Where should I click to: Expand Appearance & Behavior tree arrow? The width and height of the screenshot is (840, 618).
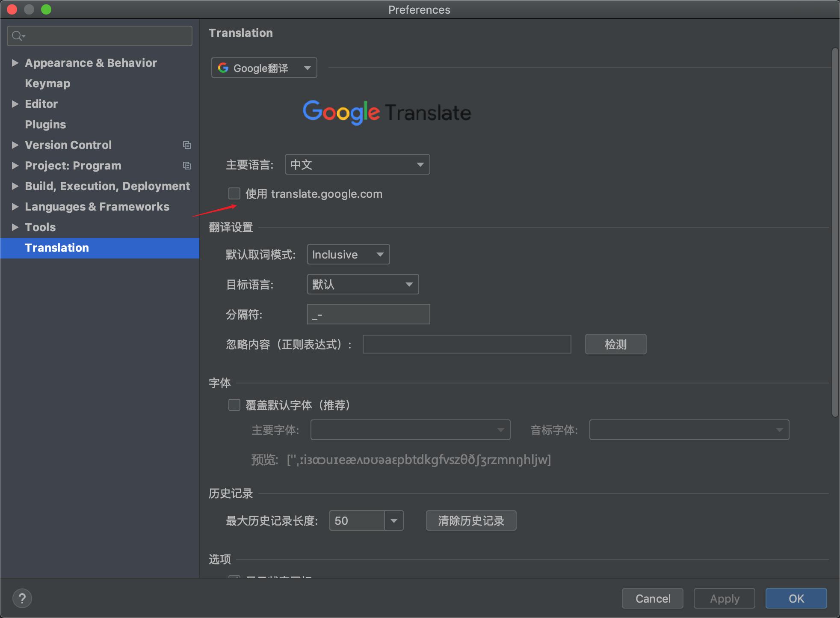coord(15,63)
